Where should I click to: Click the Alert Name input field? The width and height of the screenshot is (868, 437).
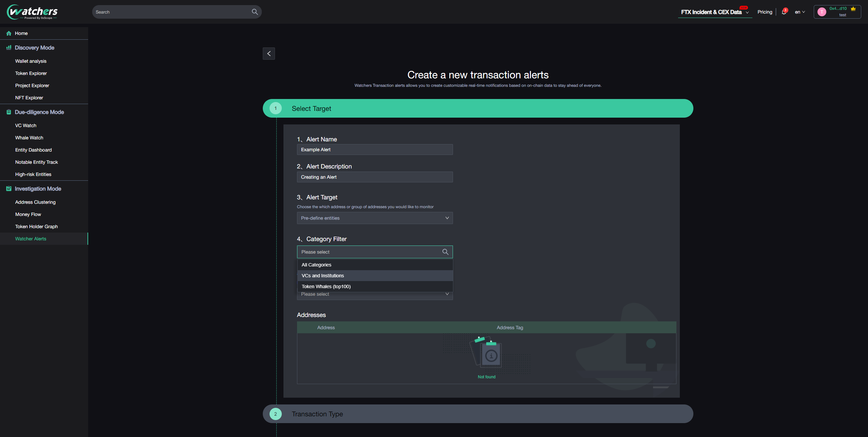(375, 150)
